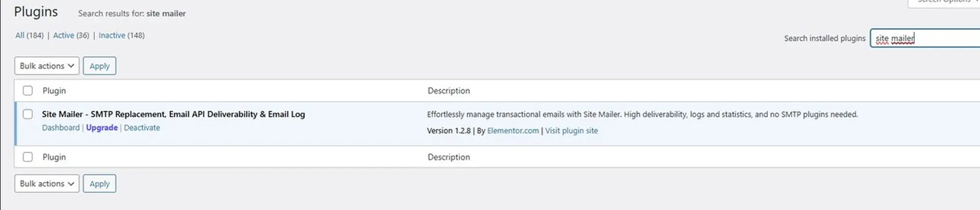Image resolution: width=980 pixels, height=210 pixels.
Task: Toggle the select-all checkbox in table header
Action: coord(28,91)
